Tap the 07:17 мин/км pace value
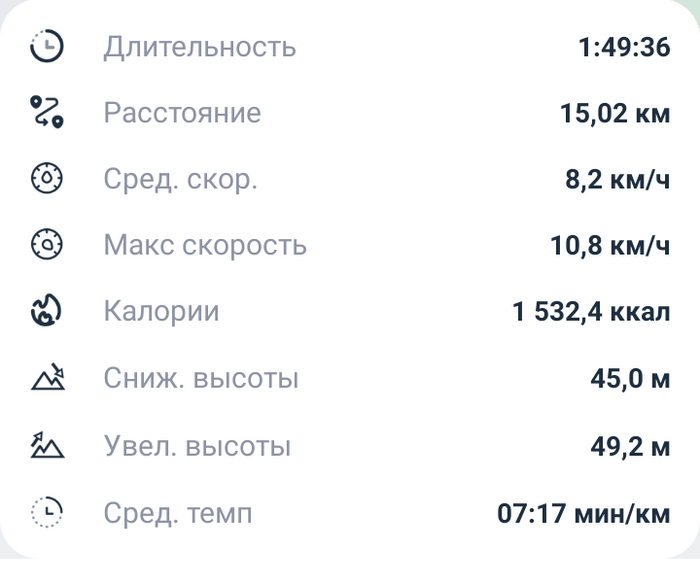 583,513
